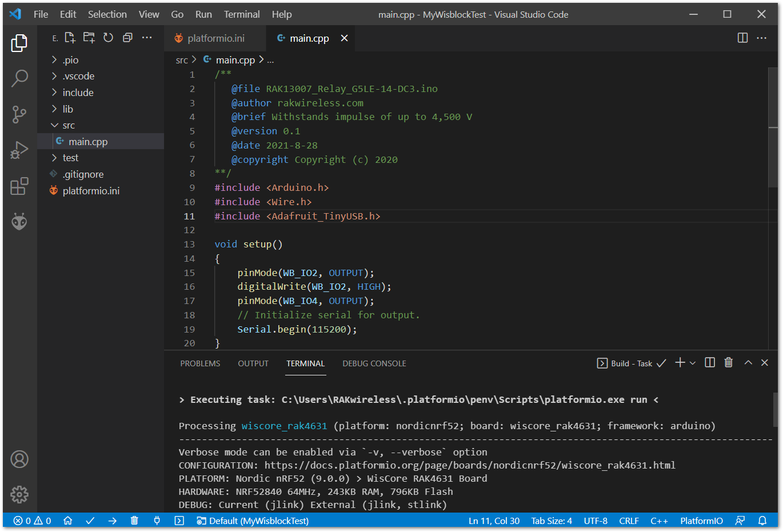This screenshot has width=783, height=532.
Task: Change C++ language mode
Action: (659, 521)
